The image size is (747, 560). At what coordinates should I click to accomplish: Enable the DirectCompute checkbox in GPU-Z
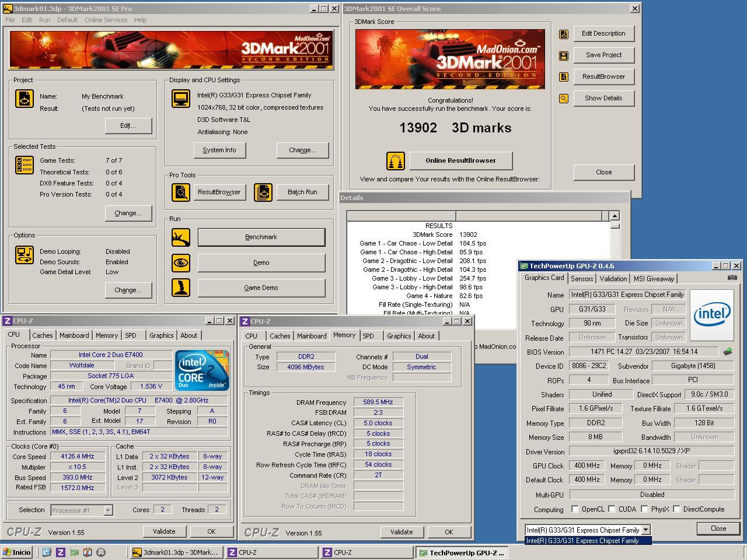[x=676, y=509]
